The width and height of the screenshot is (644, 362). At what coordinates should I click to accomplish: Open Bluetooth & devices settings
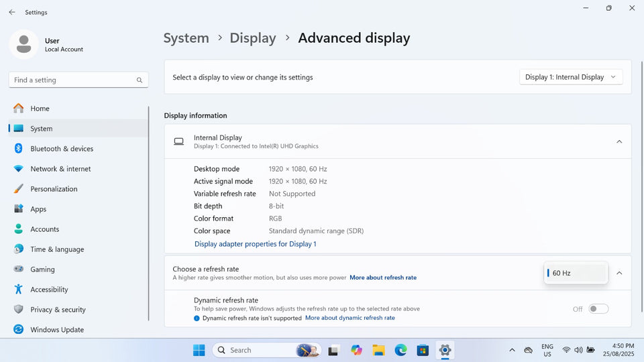click(78, 149)
